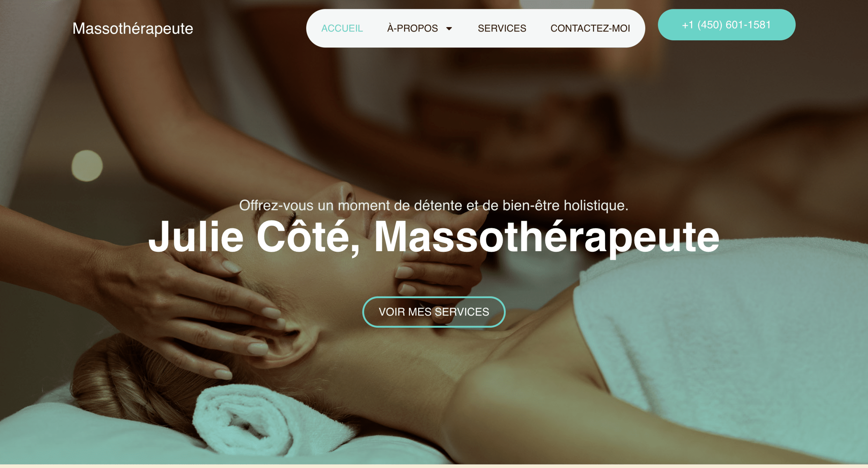Click the Massothérapeute site logo text
The image size is (868, 468).
[133, 28]
